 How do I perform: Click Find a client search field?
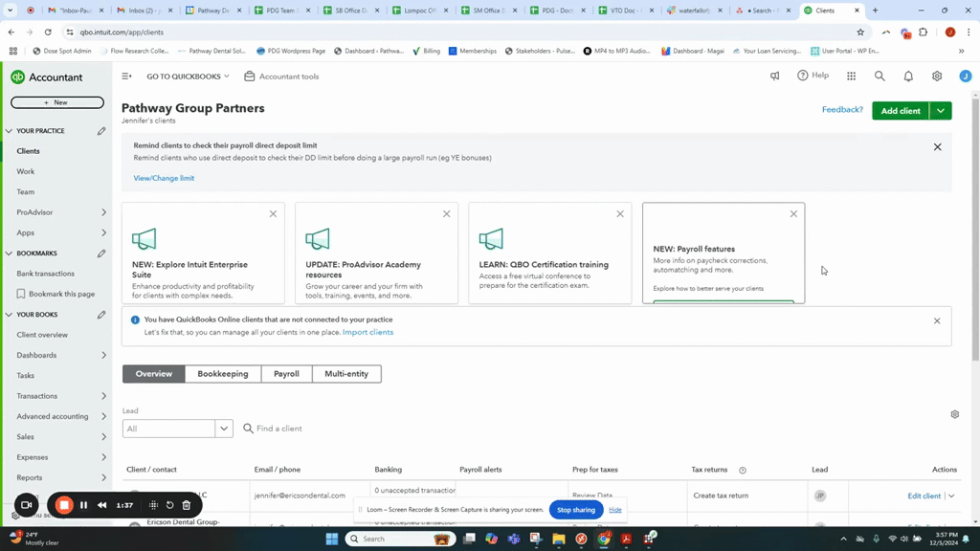pos(279,429)
